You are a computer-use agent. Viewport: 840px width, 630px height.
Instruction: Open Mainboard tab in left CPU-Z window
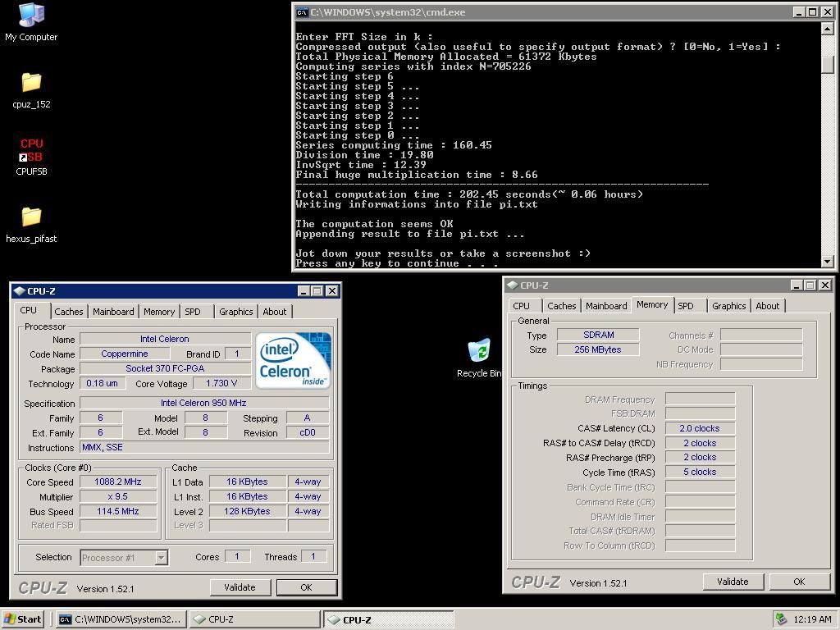click(113, 311)
